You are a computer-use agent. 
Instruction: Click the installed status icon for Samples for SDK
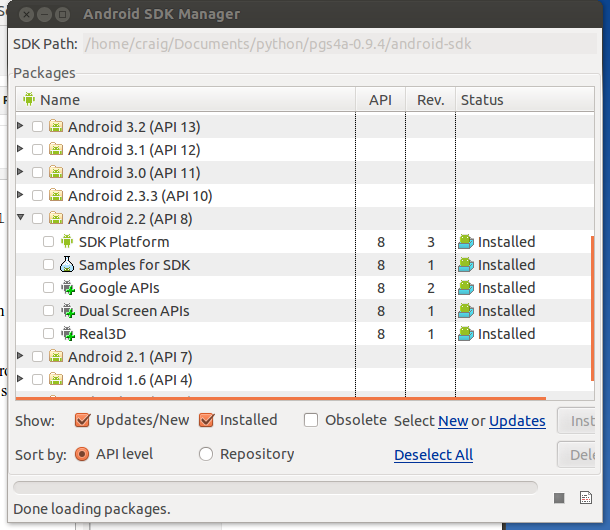466,265
